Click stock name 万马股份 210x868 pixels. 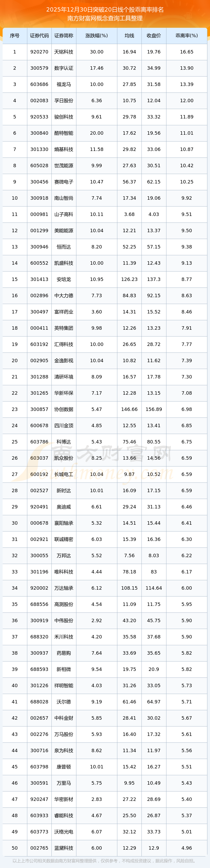click(x=64, y=734)
